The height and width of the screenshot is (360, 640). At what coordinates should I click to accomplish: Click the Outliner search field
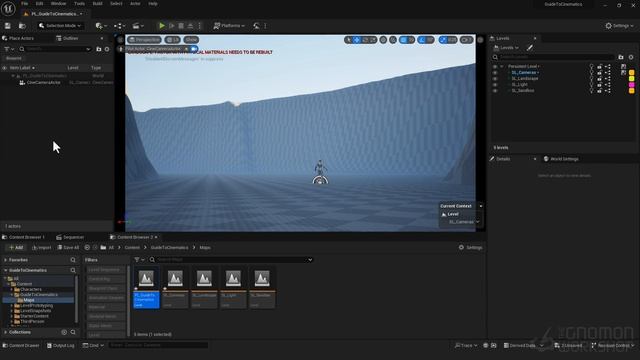[55, 49]
